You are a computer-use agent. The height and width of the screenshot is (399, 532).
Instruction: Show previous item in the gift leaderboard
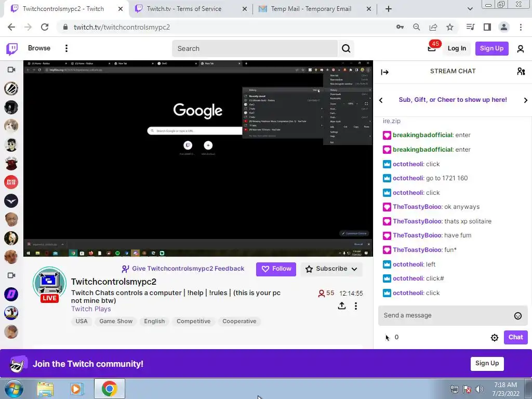381,100
